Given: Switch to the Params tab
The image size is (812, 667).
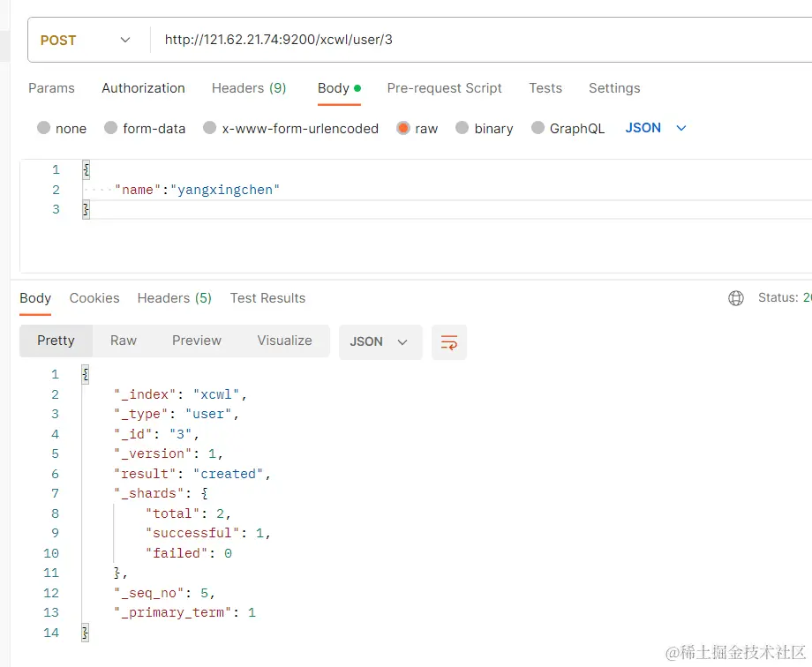Looking at the screenshot, I should pyautogui.click(x=51, y=88).
